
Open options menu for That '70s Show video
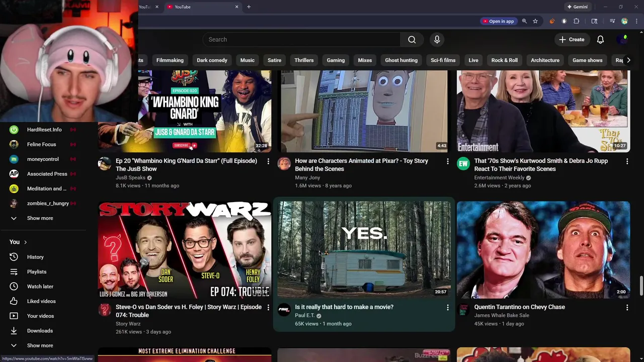tap(627, 161)
